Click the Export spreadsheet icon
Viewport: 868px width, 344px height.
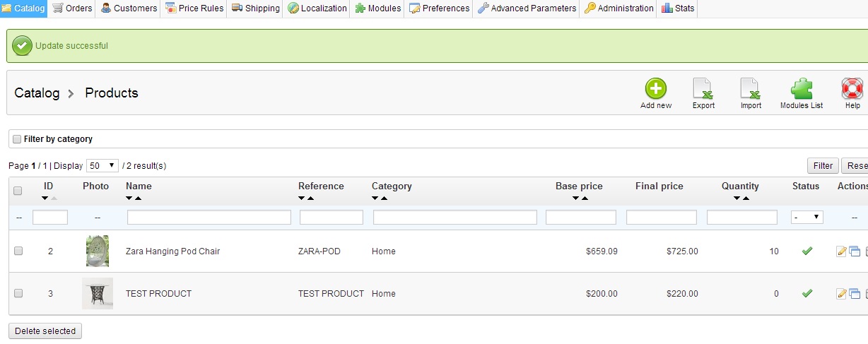(x=703, y=88)
